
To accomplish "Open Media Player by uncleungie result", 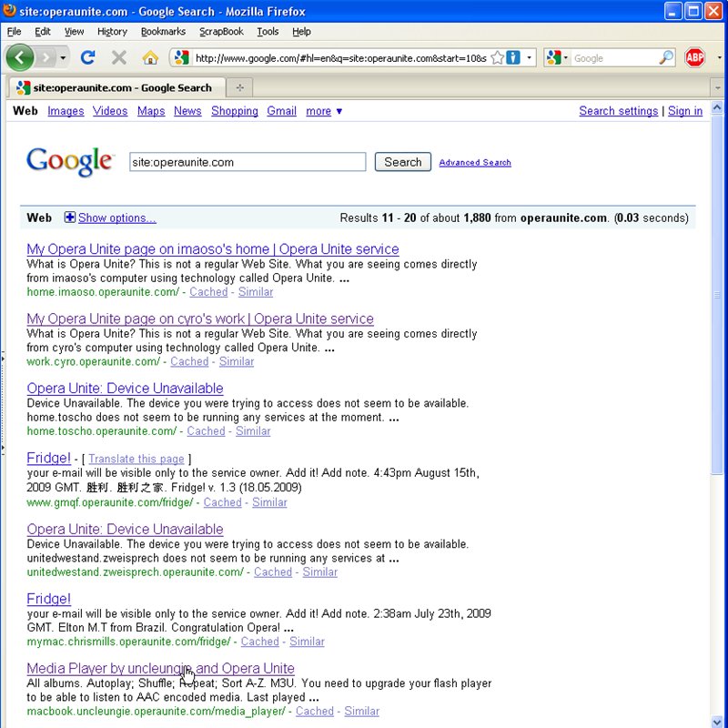I will tap(161, 668).
